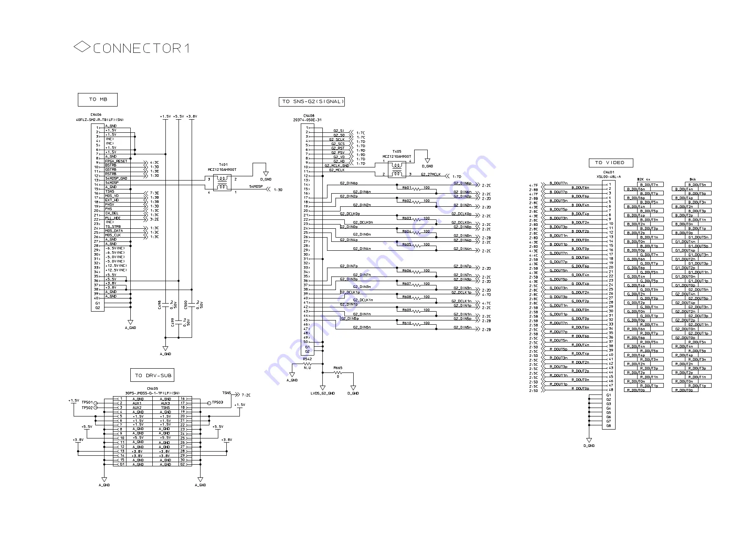The height and width of the screenshot is (534, 756).
Task: Click the GSTRB signal name
Action: 111,170
